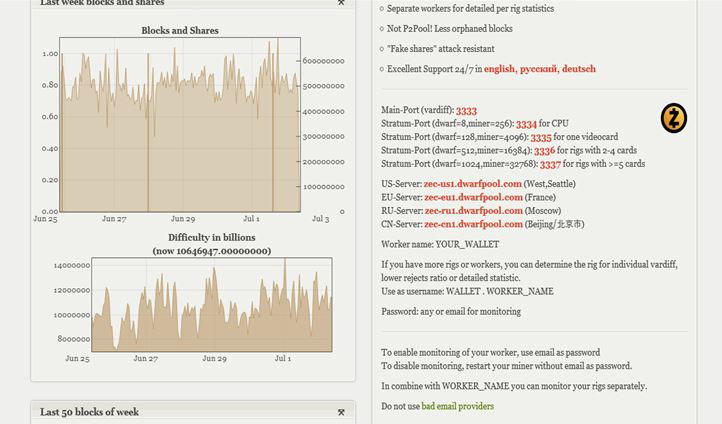Open EU server zec-eu1.dwarfpool.com link

(473, 198)
